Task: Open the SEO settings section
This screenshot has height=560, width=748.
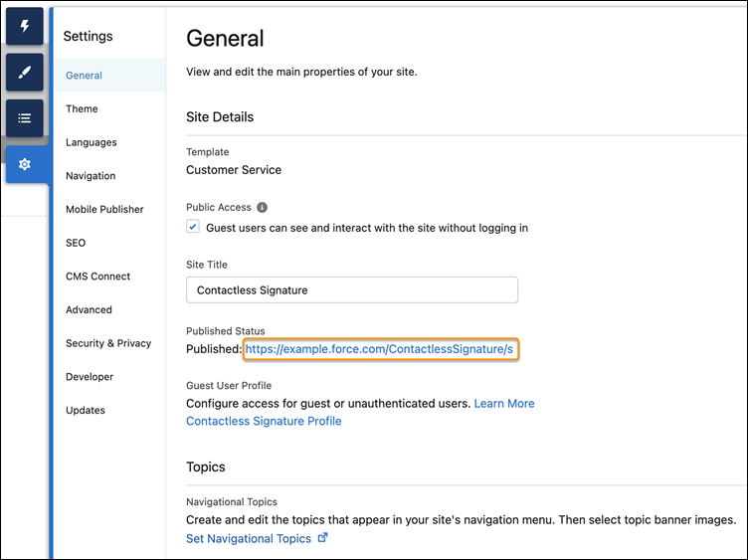Action: click(x=76, y=243)
